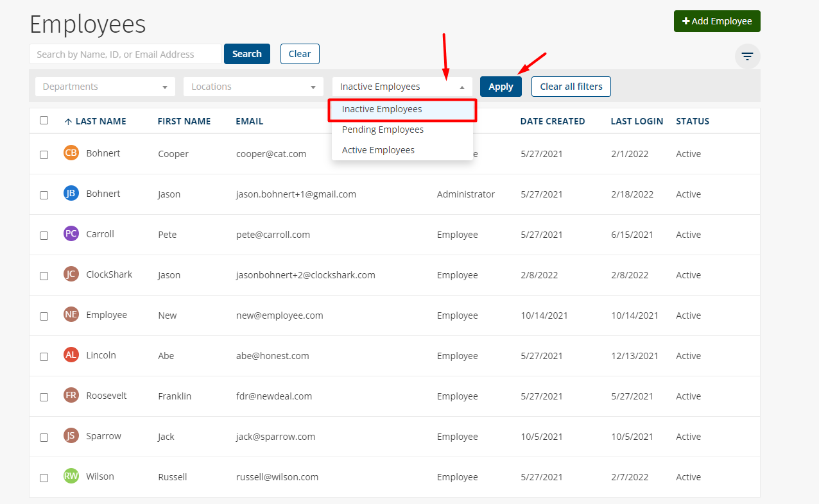
Task: Click the Clear button next to Search
Action: (x=300, y=54)
